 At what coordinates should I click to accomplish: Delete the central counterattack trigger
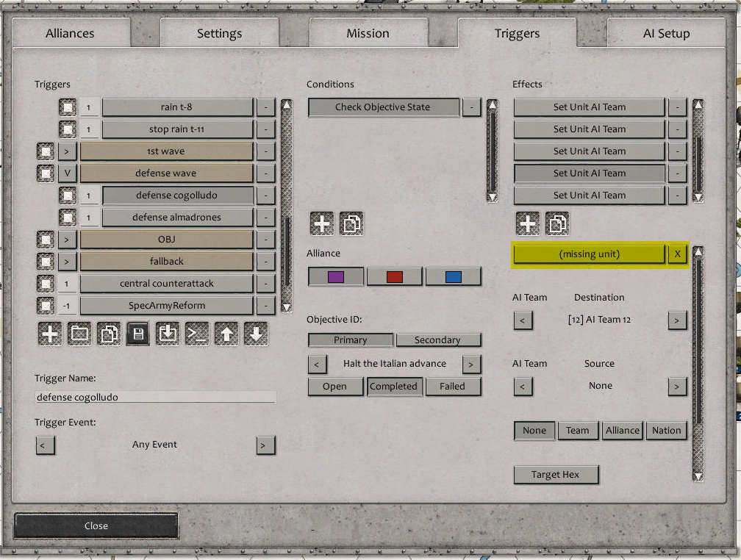click(x=266, y=284)
